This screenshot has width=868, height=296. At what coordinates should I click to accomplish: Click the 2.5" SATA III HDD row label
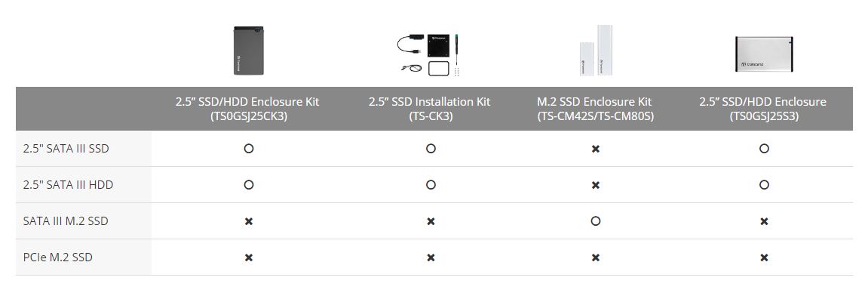[68, 184]
